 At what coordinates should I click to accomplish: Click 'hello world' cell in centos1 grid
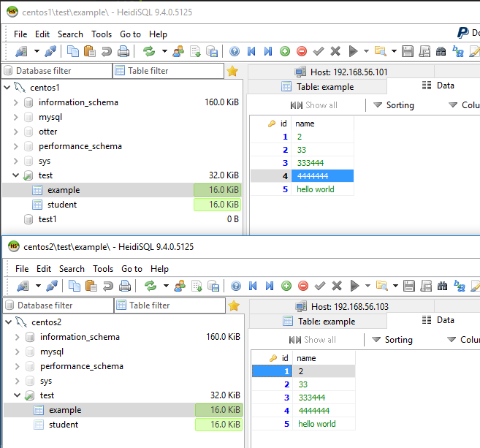click(323, 189)
